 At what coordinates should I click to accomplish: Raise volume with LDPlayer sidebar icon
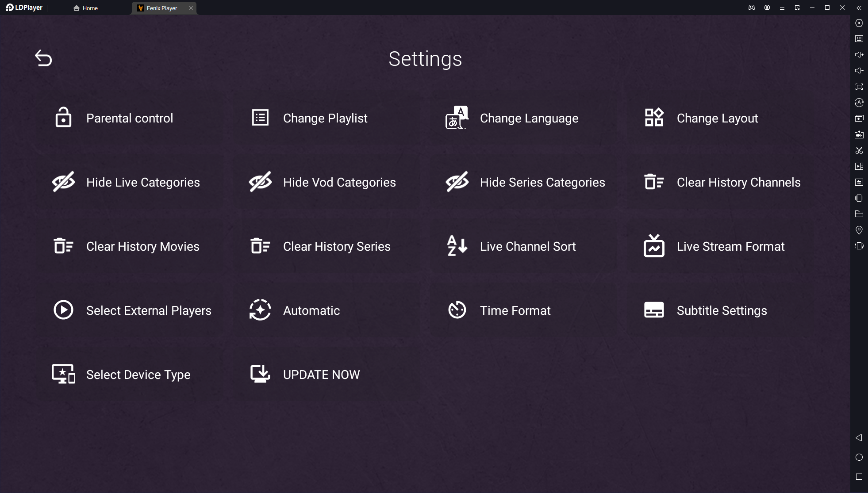coord(859,55)
